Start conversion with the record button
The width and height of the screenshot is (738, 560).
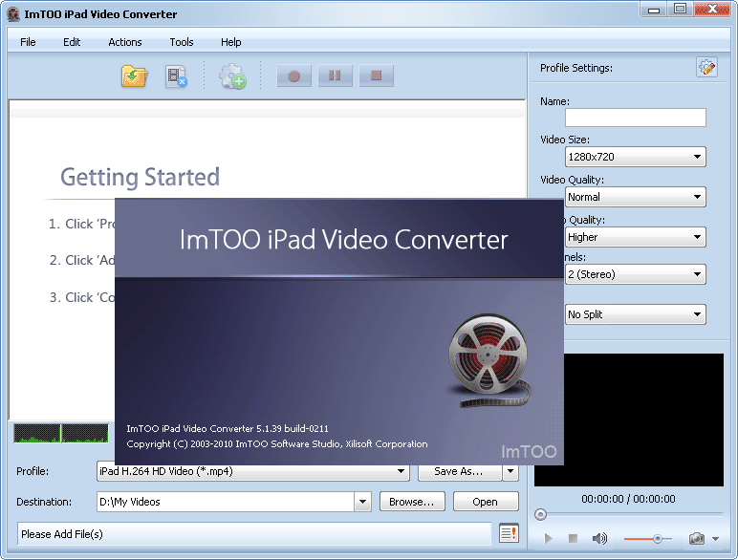pyautogui.click(x=294, y=75)
